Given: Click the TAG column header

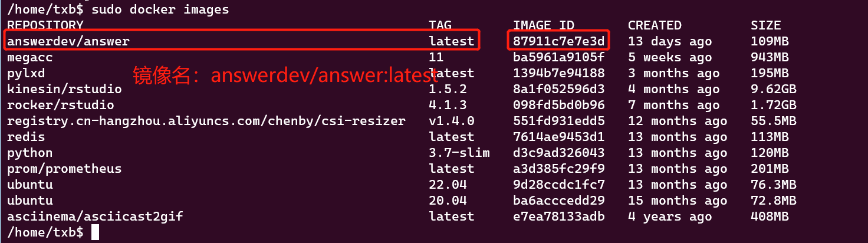Looking at the screenshot, I should click(440, 25).
